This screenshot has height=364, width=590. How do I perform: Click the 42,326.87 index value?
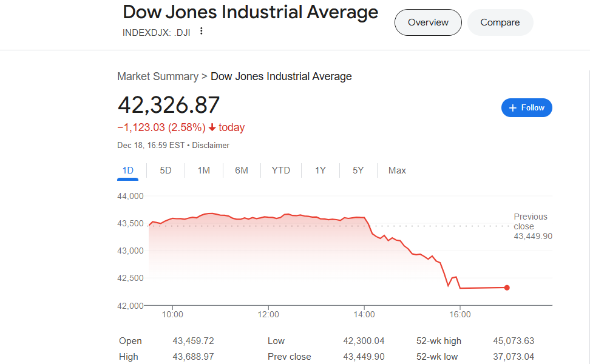coord(168,105)
